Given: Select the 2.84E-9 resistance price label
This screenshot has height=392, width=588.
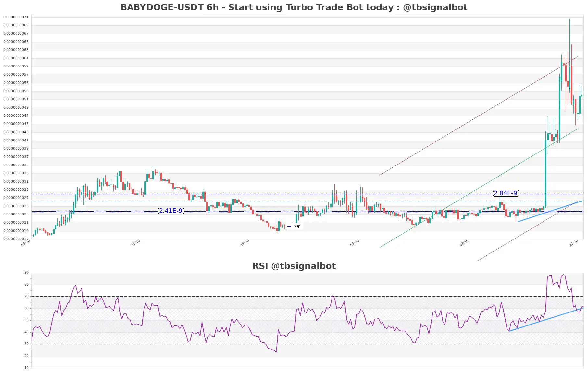Looking at the screenshot, I should [506, 193].
